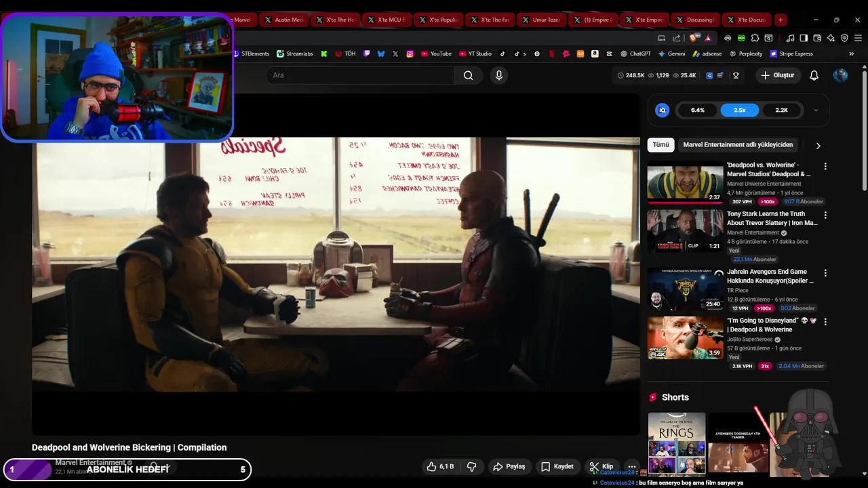
Task: Open options menu for Jahrein Avengers video
Action: (x=825, y=272)
